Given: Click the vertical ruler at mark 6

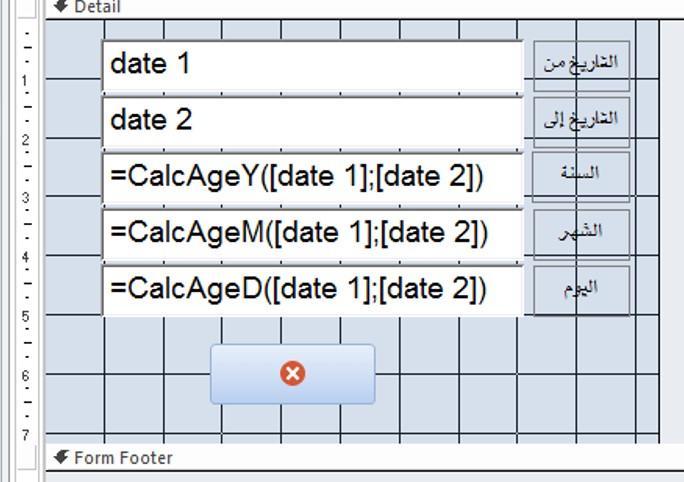Looking at the screenshot, I should point(26,375).
